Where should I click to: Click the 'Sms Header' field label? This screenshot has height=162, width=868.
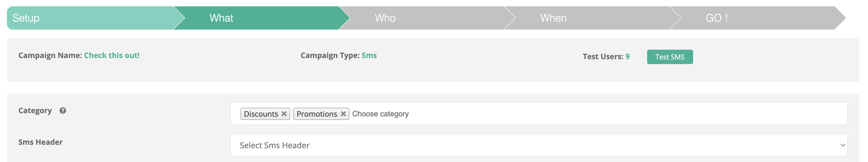tap(41, 142)
